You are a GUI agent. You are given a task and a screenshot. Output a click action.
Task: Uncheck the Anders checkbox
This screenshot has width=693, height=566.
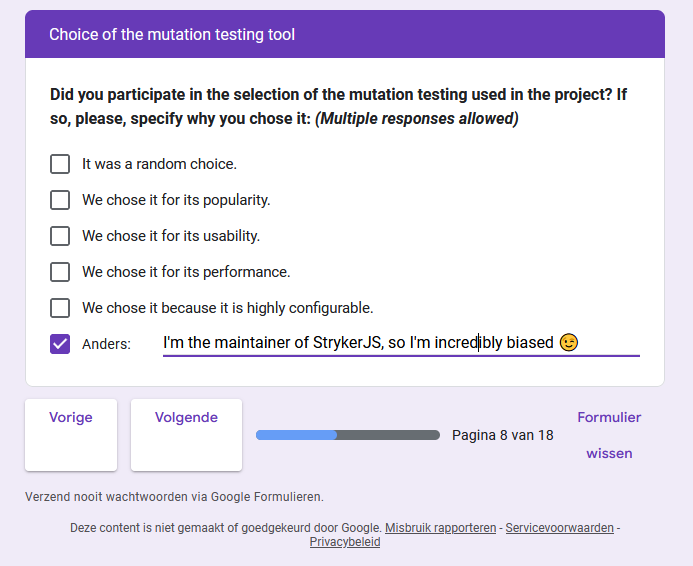click(60, 344)
